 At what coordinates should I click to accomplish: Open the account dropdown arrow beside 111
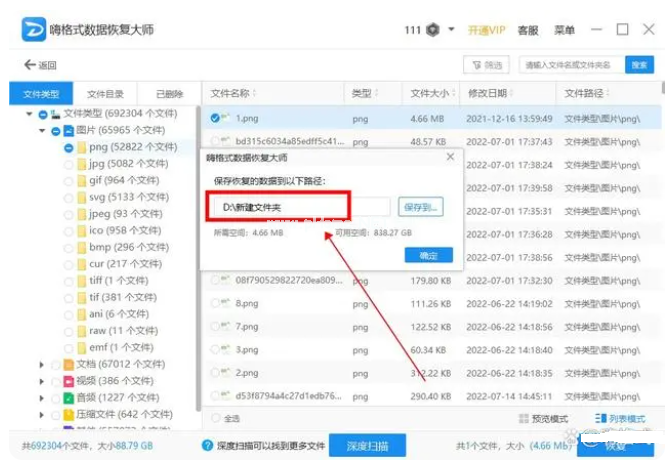452,29
